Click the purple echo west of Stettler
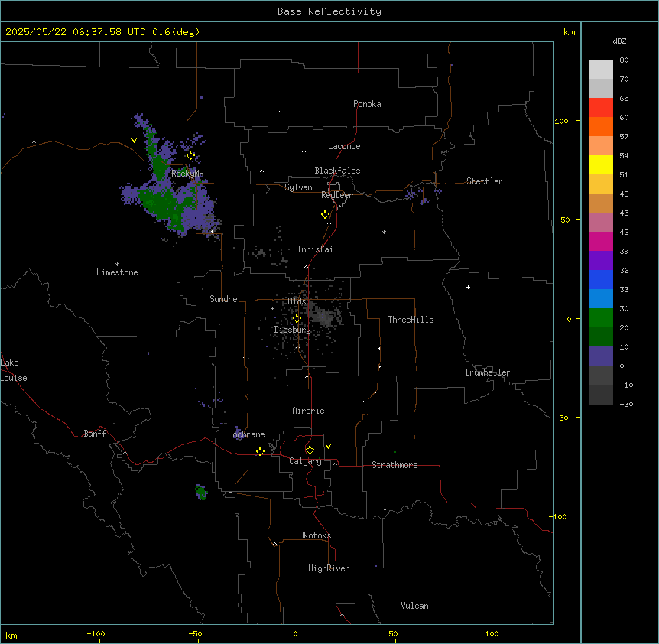659x644 pixels. (x=411, y=194)
